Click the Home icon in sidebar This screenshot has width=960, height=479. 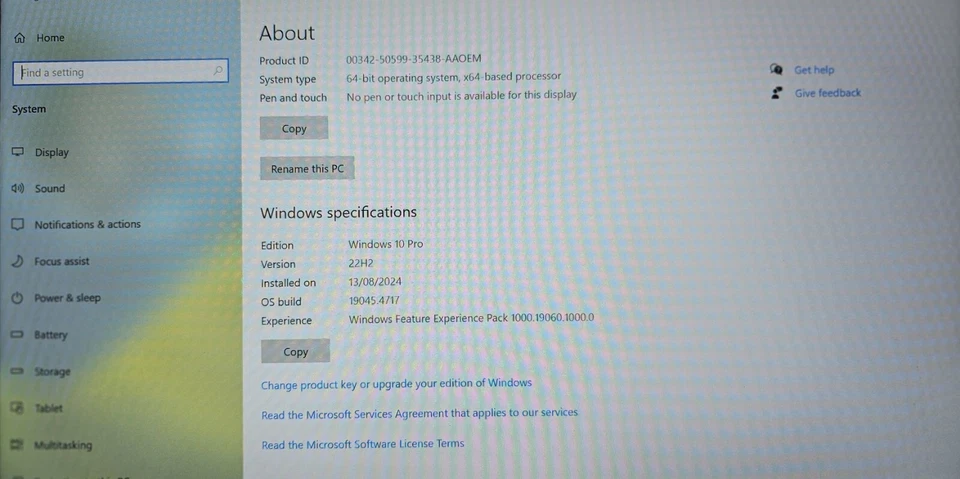[20, 38]
